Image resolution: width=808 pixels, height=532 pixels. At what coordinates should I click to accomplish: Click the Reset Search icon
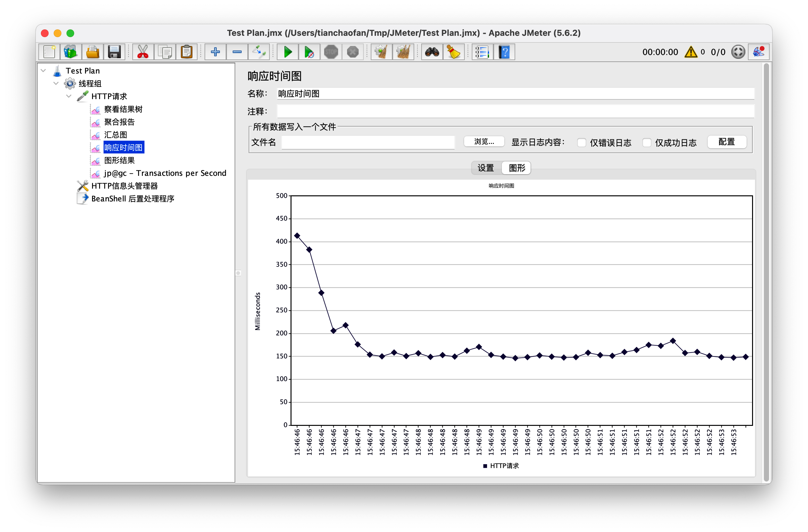click(x=454, y=52)
